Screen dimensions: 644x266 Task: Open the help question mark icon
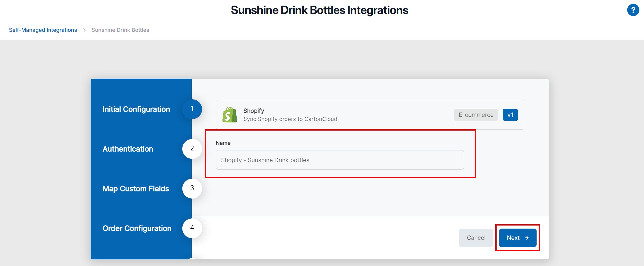(x=633, y=10)
